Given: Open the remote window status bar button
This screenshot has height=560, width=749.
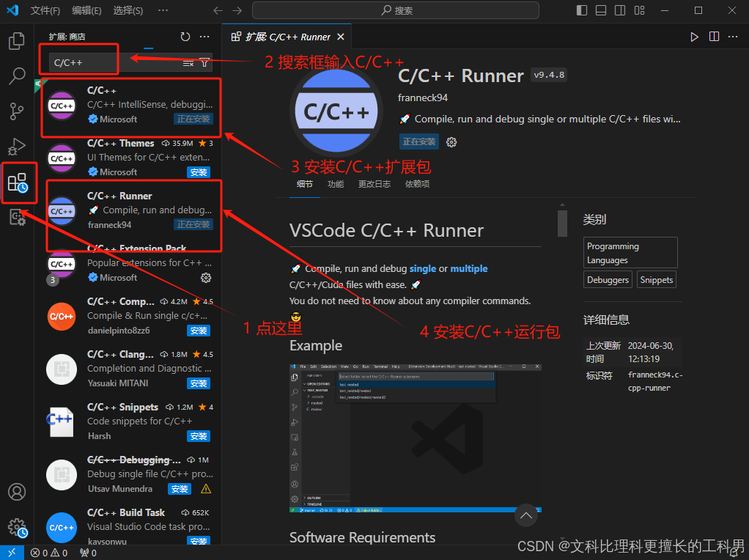Looking at the screenshot, I should [11, 553].
